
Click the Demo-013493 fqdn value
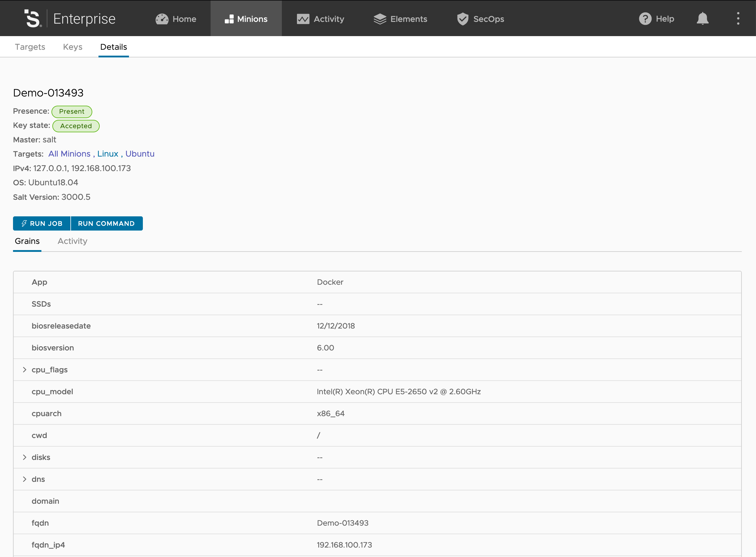click(343, 523)
